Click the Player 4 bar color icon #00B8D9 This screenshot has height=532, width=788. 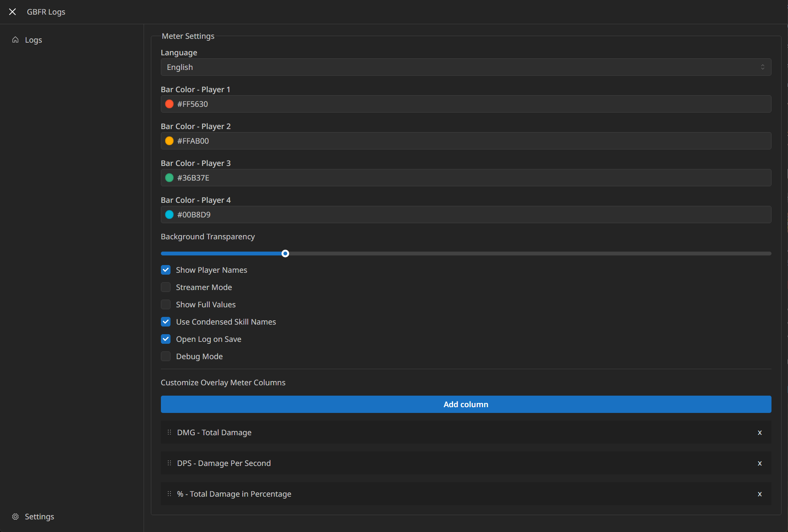pos(170,214)
